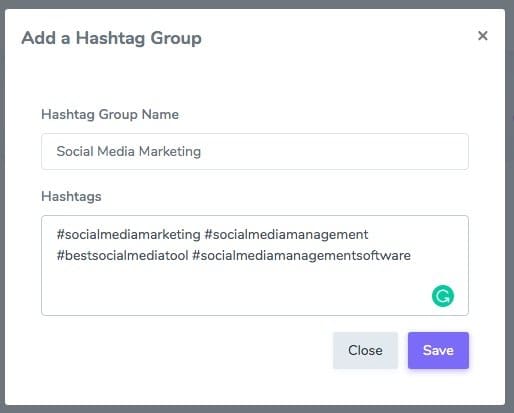The width and height of the screenshot is (514, 413).
Task: Focus the Hashtag Group Name field
Action: coord(255,152)
